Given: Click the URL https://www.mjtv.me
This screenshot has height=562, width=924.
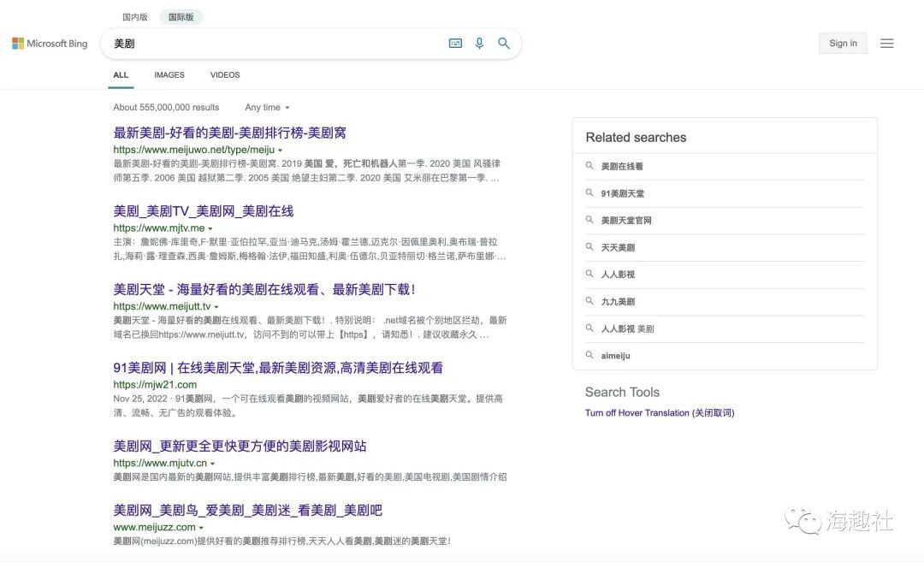Looking at the screenshot, I should (x=159, y=228).
